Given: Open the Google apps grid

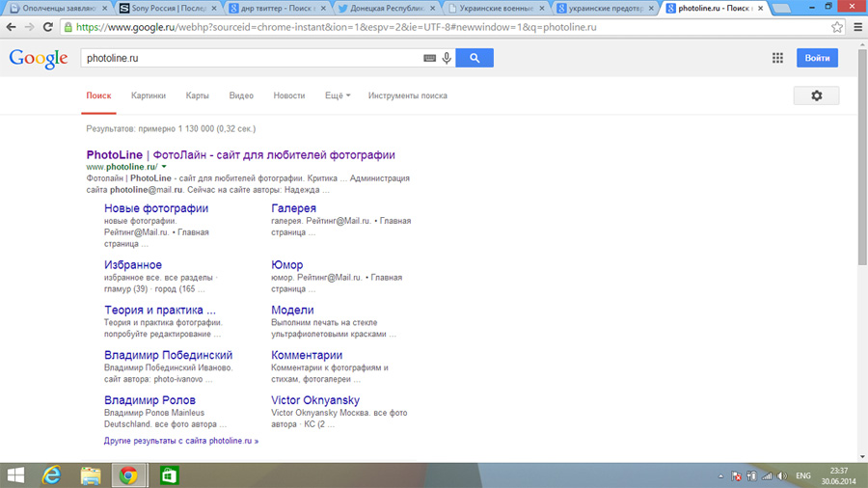Looking at the screenshot, I should coord(777,58).
